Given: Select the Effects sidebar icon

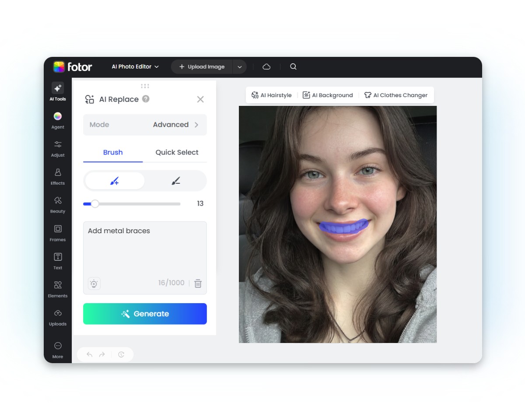Looking at the screenshot, I should [58, 176].
